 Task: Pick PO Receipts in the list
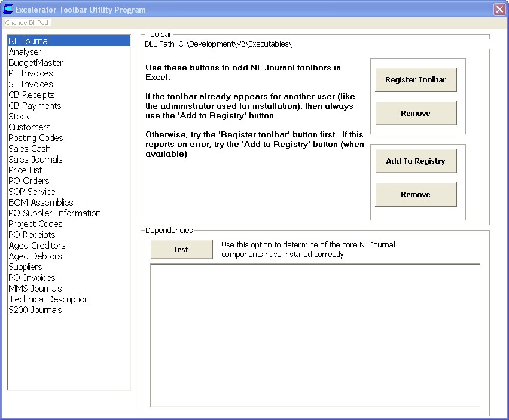69,234
